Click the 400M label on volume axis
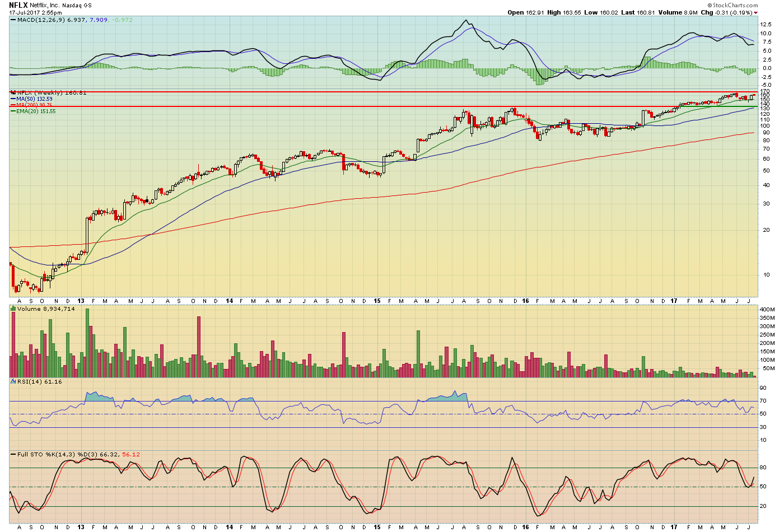Viewport: 784px width, 532px height. [767, 309]
